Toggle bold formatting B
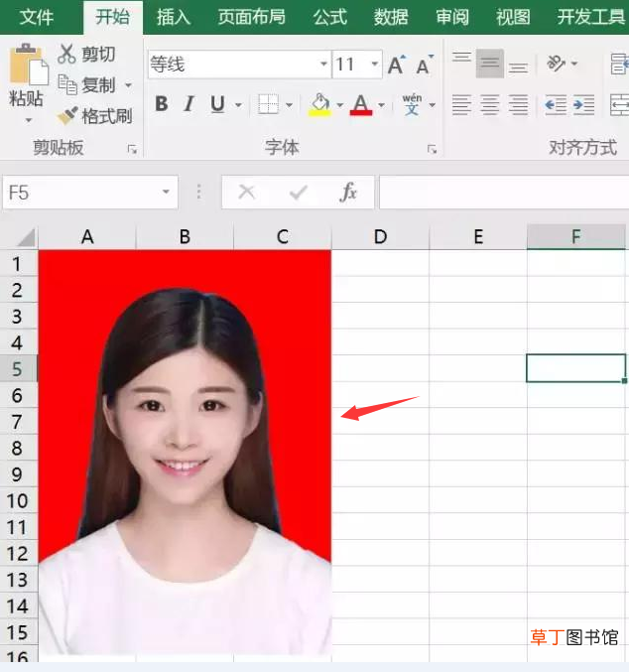The width and height of the screenshot is (629, 672). pos(162,104)
